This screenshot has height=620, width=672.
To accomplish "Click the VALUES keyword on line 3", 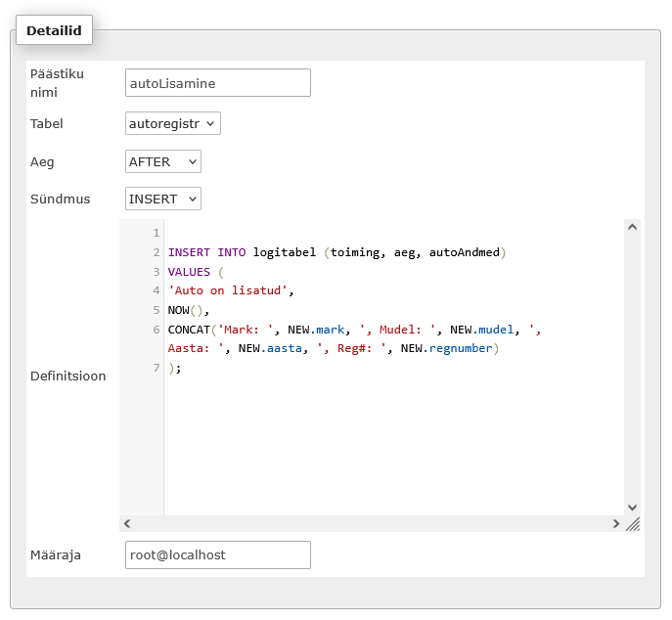I will click(x=189, y=272).
